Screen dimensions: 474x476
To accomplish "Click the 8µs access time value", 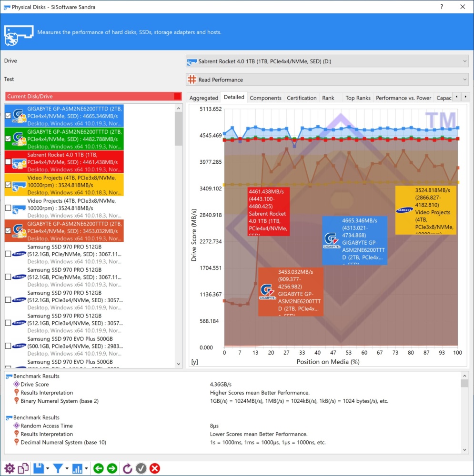I will pyautogui.click(x=214, y=426).
